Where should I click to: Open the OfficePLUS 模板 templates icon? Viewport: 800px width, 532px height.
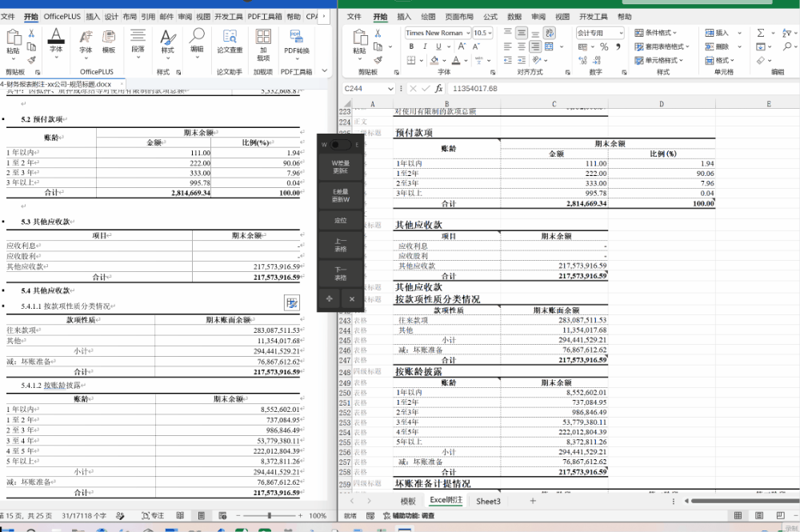coord(109,42)
